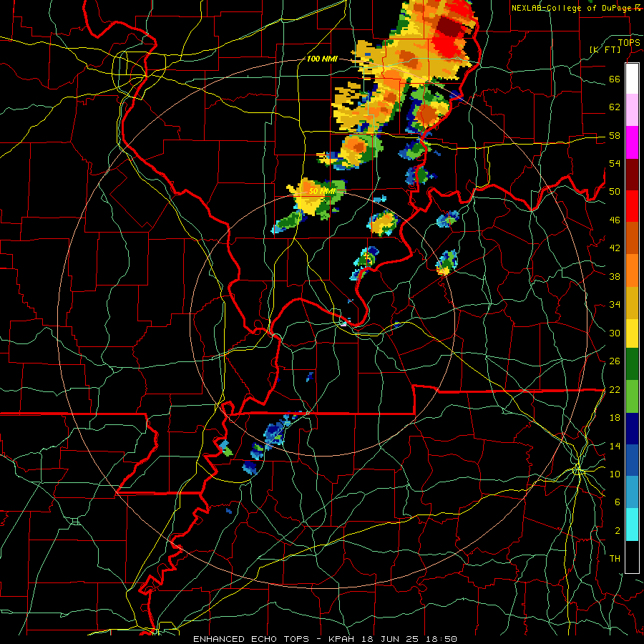644x644 pixels.
Task: Click the TOPS legend title
Action: [629, 43]
